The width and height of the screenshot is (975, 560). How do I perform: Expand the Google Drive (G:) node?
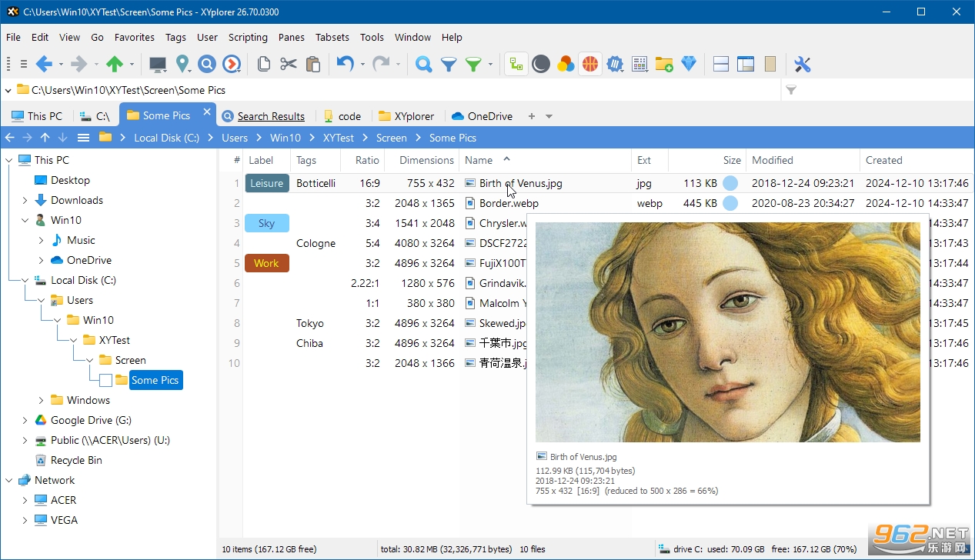click(25, 420)
